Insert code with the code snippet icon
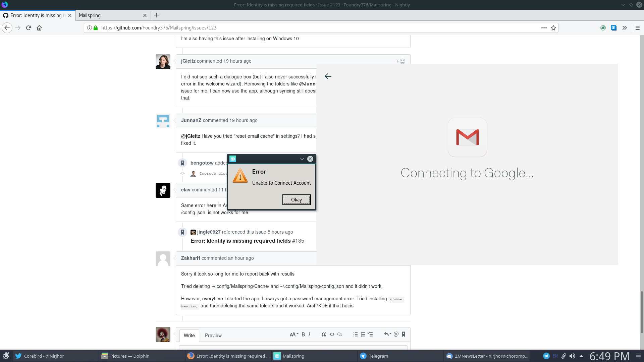644x362 pixels. [332, 334]
